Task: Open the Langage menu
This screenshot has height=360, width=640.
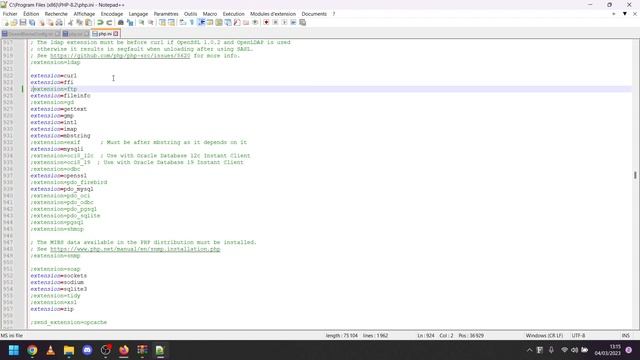Action: pyautogui.click(x=138, y=14)
